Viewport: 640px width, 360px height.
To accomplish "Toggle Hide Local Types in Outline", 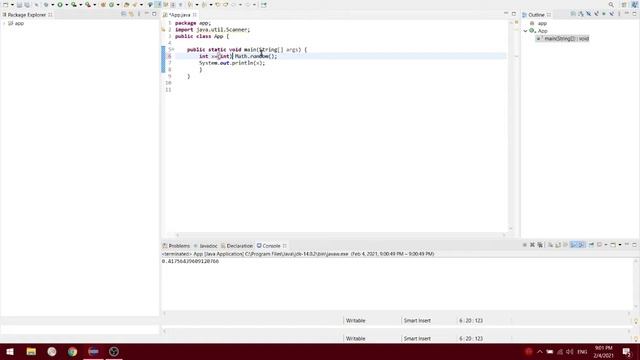I will pyautogui.click(x=611, y=14).
